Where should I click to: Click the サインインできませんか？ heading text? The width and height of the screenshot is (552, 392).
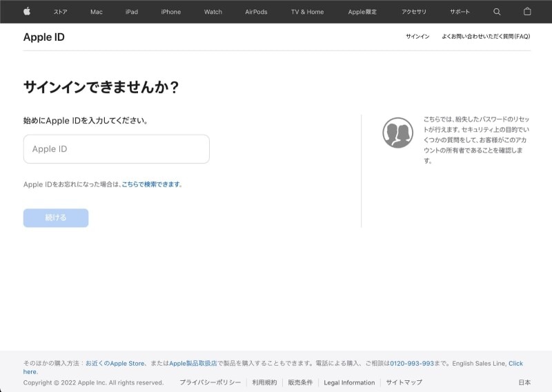tap(101, 87)
